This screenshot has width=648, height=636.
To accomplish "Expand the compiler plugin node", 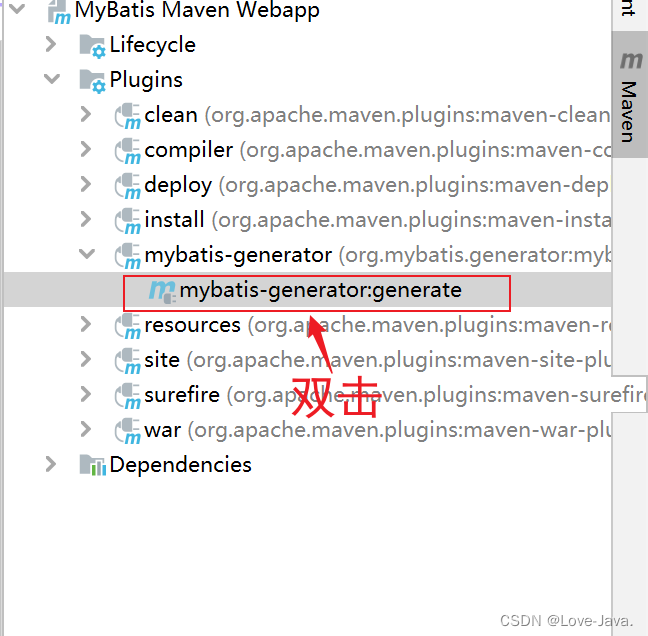I will tap(86, 149).
